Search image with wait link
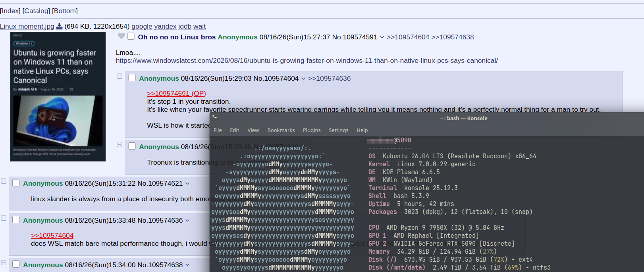 (x=199, y=26)
